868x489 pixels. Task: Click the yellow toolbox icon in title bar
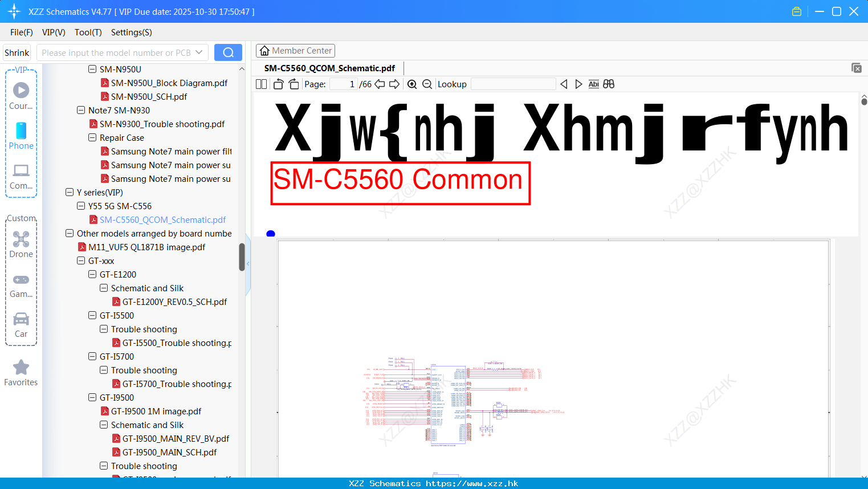point(797,11)
